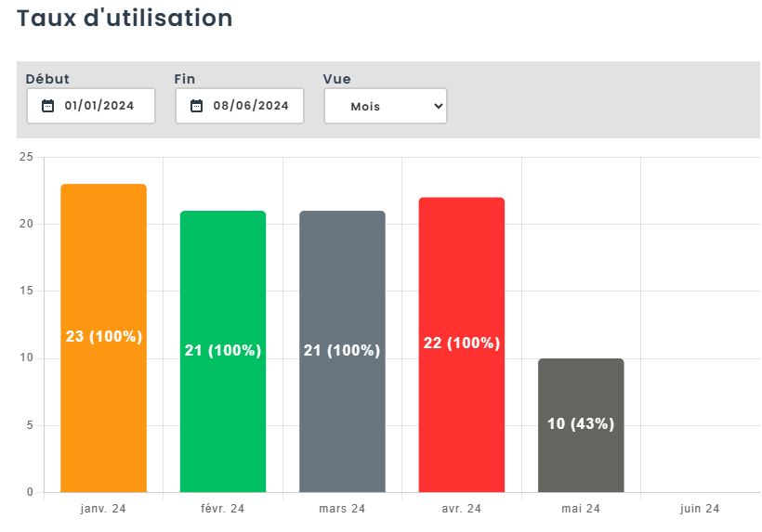This screenshot has height=532, width=762.
Task: Open the Vue dropdown showing Mois
Action: 385,106
